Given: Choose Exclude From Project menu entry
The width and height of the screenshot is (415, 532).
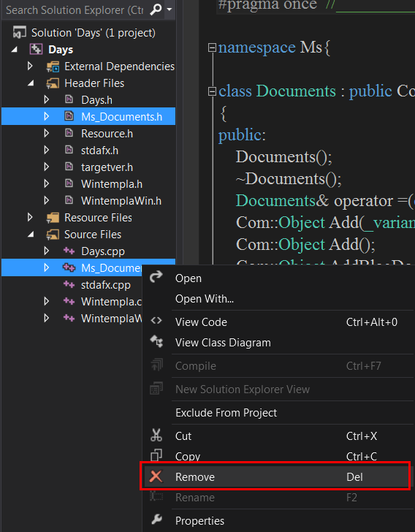Looking at the screenshot, I should [x=226, y=413].
